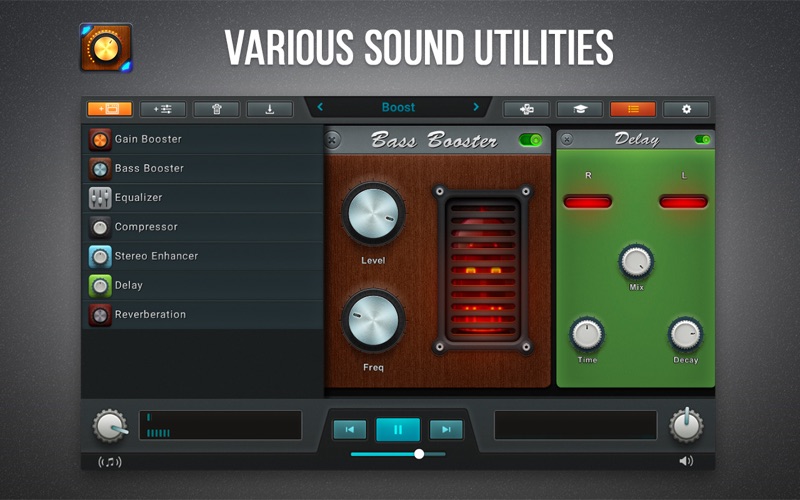Select the Stereo Enhancer icon

pos(100,257)
